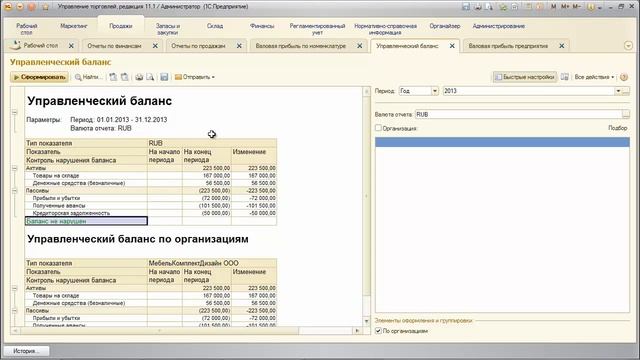Viewport: 640px width, 360px height.
Task: Click the Валюта отчета RUB field
Action: pyautogui.click(x=518, y=115)
